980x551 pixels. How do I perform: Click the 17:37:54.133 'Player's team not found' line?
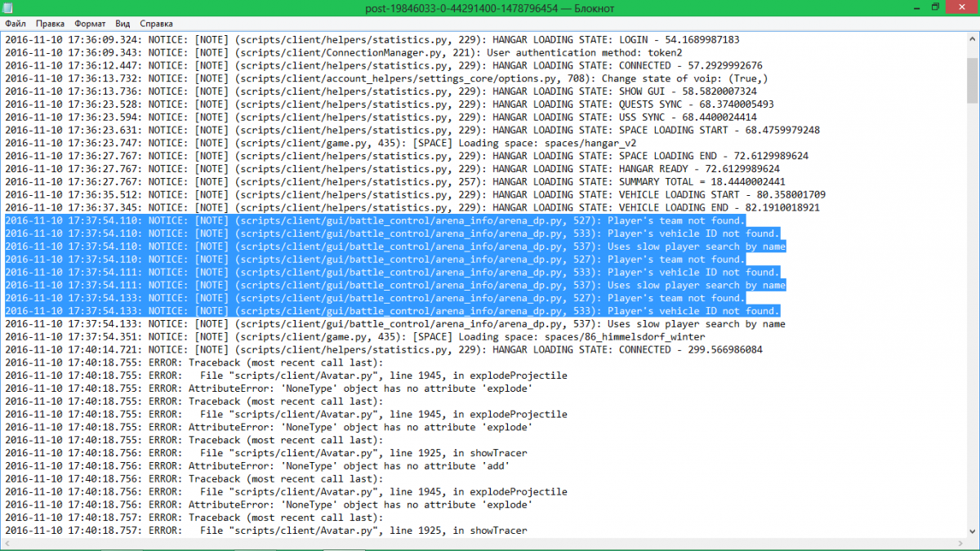375,298
